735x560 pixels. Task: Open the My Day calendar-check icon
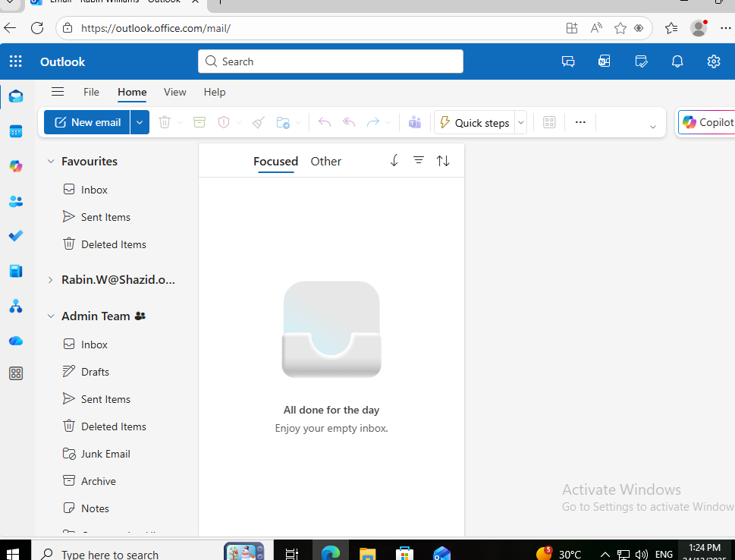coord(641,61)
